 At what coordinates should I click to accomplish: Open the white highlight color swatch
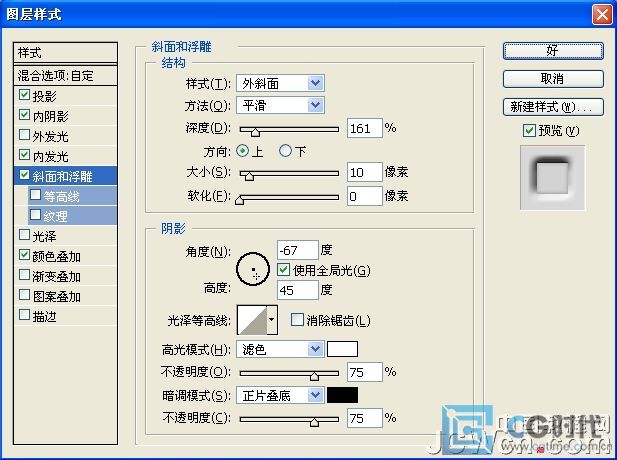coord(342,349)
